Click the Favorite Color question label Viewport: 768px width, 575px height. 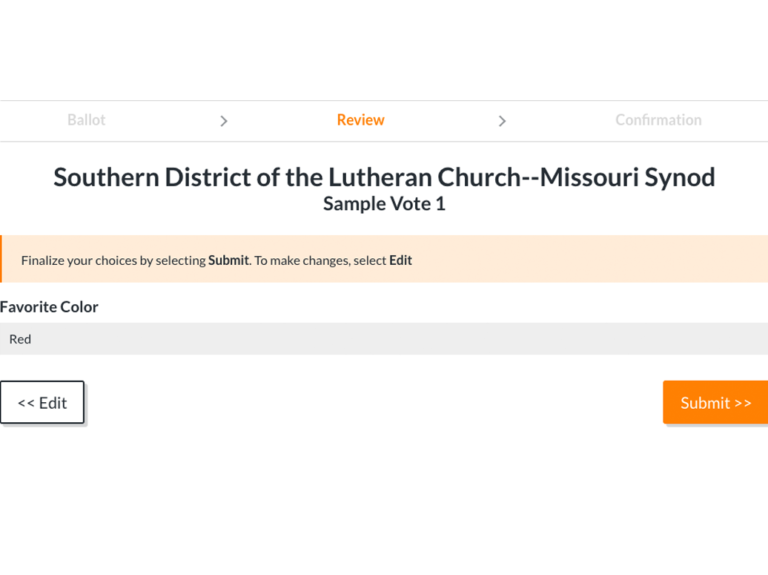tap(49, 307)
